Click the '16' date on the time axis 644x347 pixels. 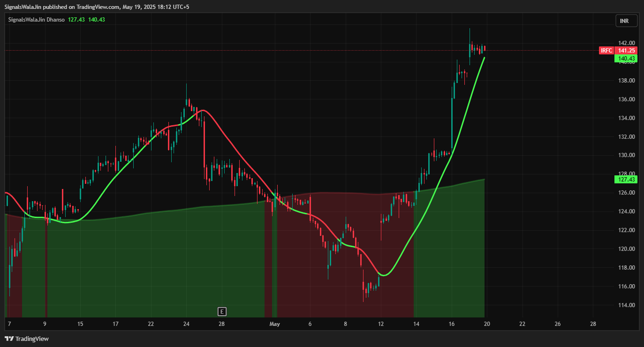pos(452,324)
